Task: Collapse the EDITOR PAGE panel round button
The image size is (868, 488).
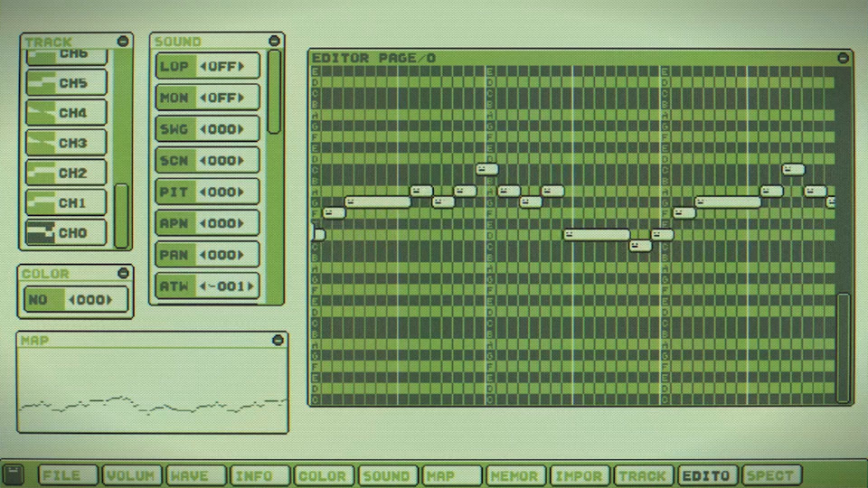Action: (x=843, y=58)
